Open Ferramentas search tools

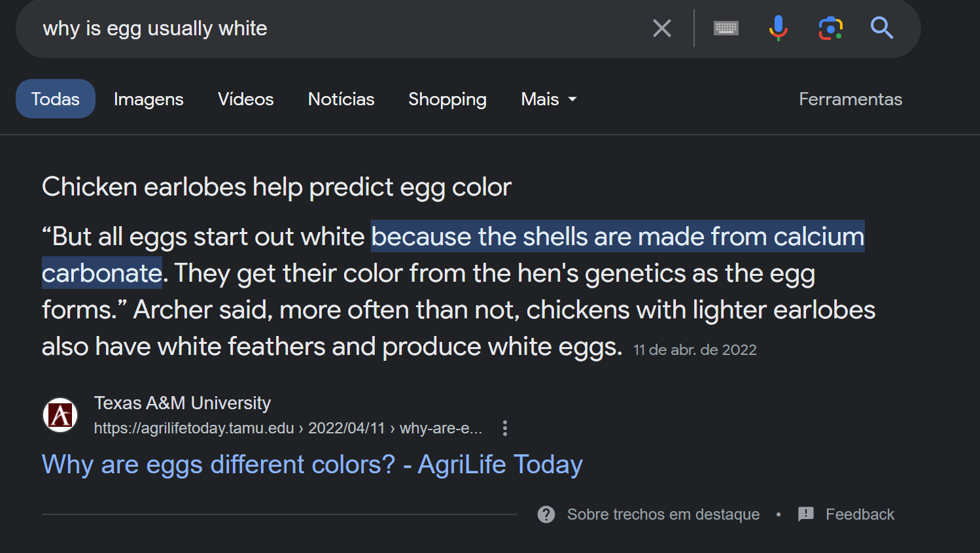(850, 99)
